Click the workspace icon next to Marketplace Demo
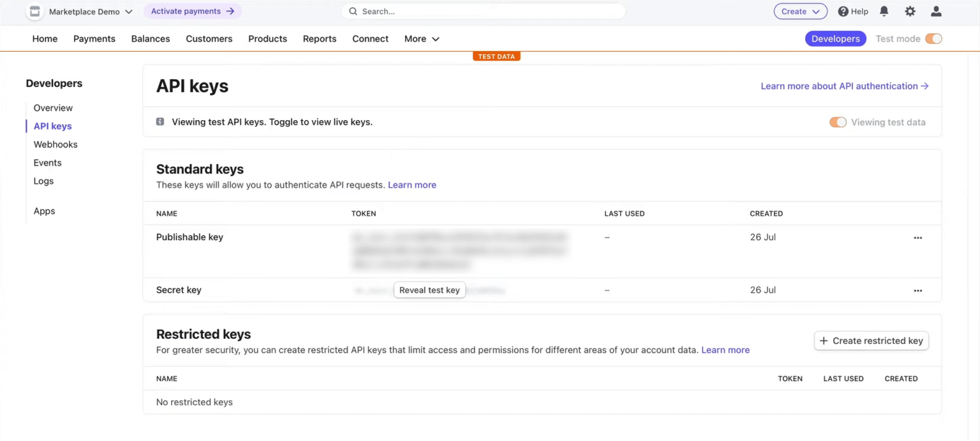 tap(34, 11)
